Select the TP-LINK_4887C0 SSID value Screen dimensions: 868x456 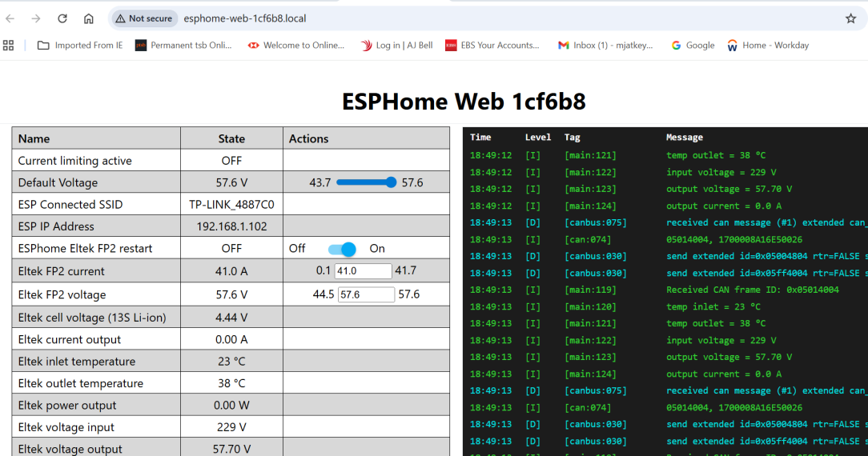tap(231, 205)
